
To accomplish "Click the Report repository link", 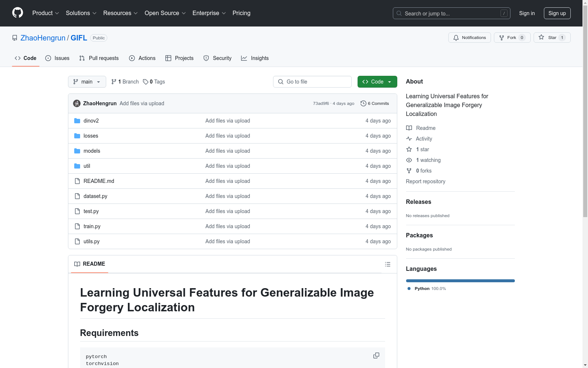I will pyautogui.click(x=426, y=181).
